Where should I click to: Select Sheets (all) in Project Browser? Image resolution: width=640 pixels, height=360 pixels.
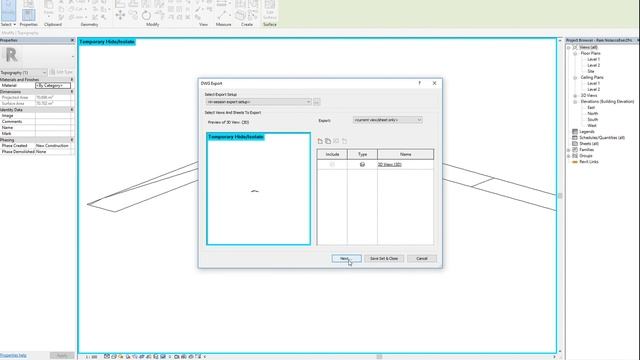coord(589,144)
